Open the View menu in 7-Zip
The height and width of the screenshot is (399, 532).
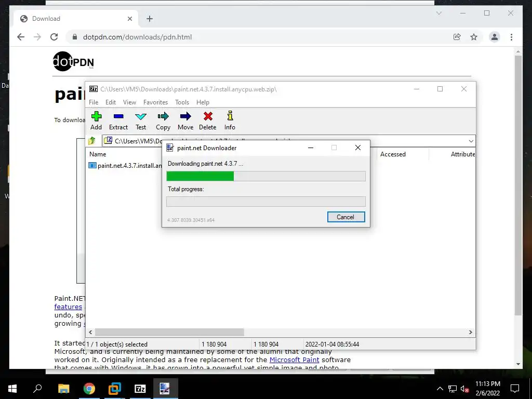[x=129, y=102]
